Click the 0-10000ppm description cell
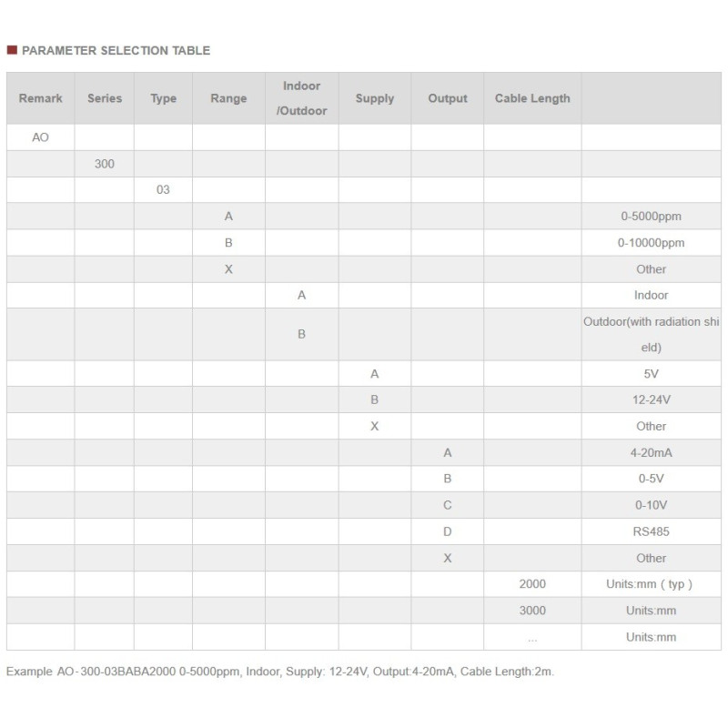Viewport: 728px width, 728px height. pyautogui.click(x=651, y=243)
